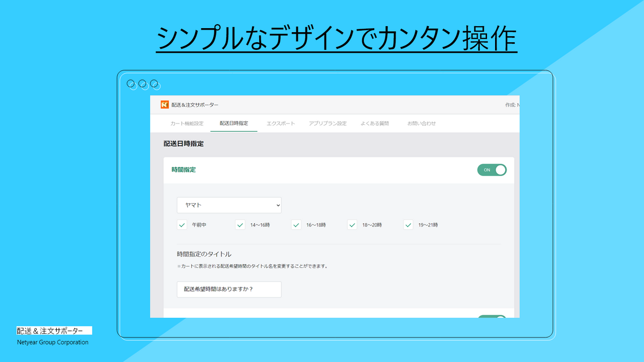The width and height of the screenshot is (644, 362).
Task: Click the green checkmark icon beside 午前中
Action: coord(182,225)
